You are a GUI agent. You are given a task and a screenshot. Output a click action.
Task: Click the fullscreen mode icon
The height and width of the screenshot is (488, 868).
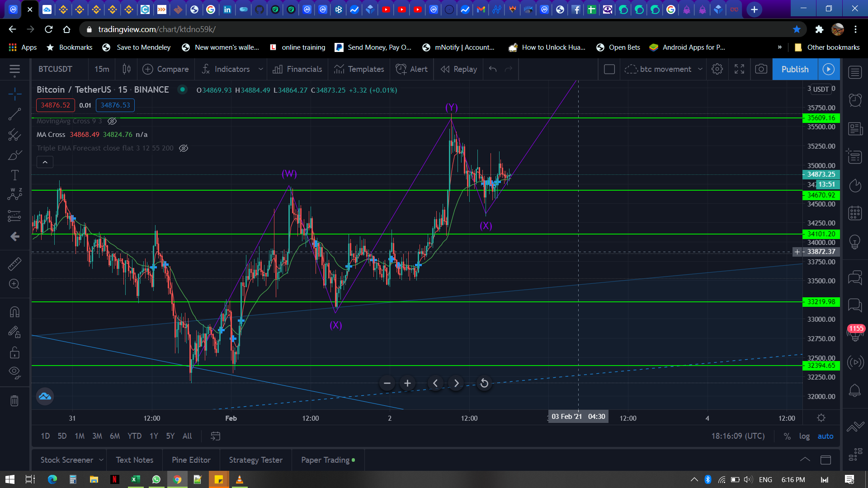[739, 69]
